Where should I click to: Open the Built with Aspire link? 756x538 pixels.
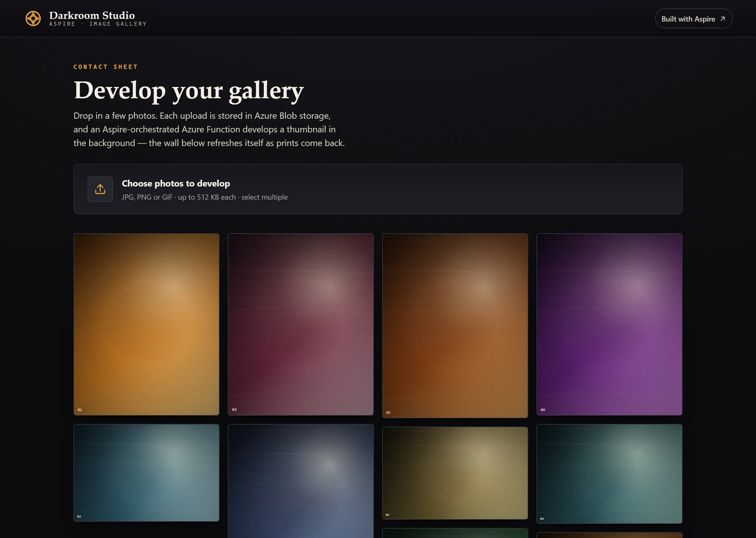[694, 19]
